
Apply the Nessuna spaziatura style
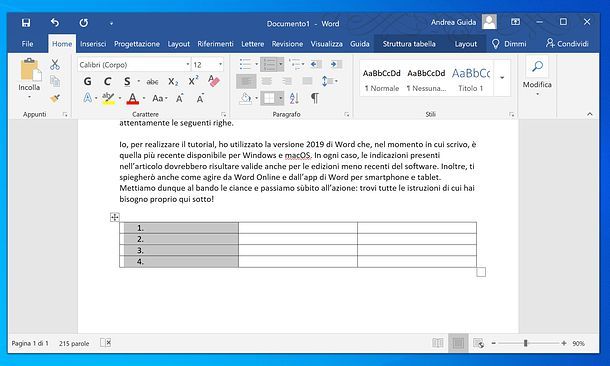(426, 80)
